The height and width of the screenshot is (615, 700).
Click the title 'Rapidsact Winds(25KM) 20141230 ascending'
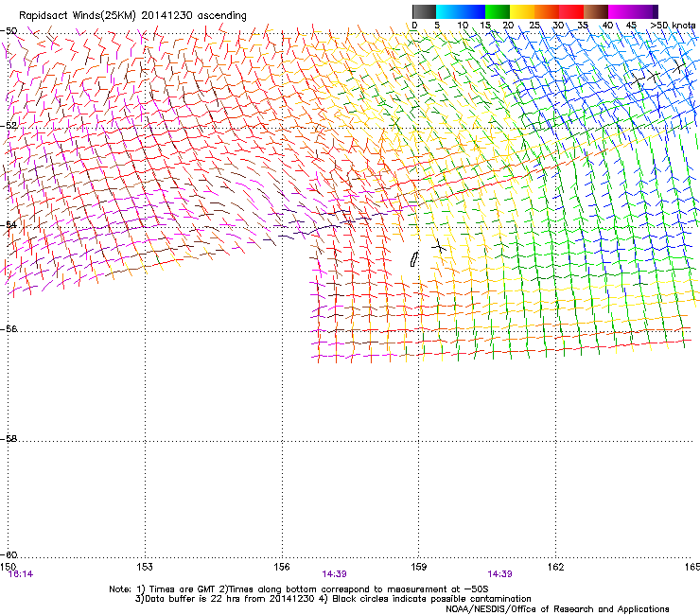click(132, 16)
